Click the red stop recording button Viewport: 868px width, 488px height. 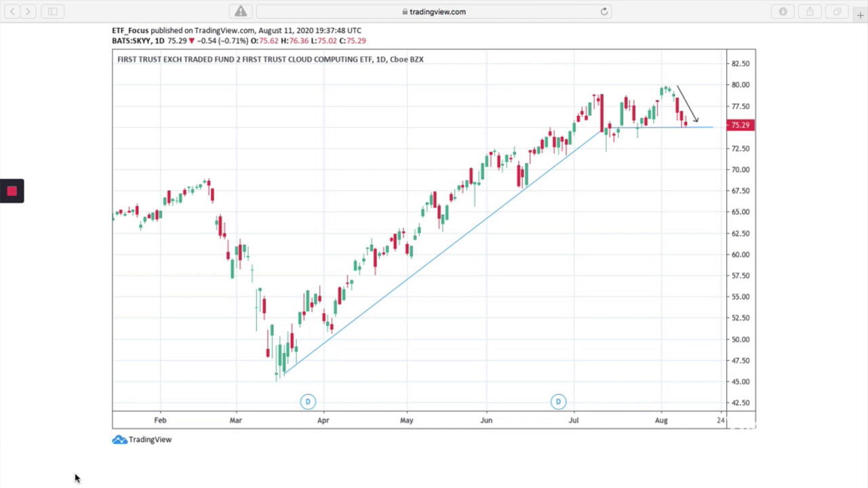[x=12, y=191]
